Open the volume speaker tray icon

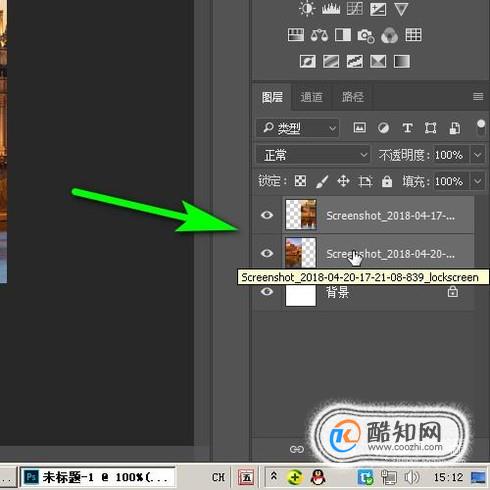[412, 477]
